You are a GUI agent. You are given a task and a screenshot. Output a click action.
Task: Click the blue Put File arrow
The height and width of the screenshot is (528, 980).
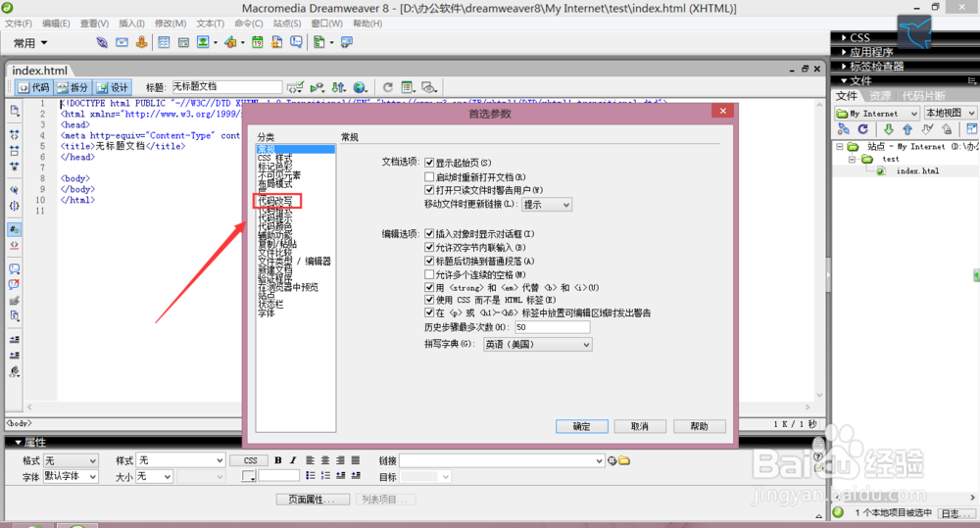(x=907, y=129)
